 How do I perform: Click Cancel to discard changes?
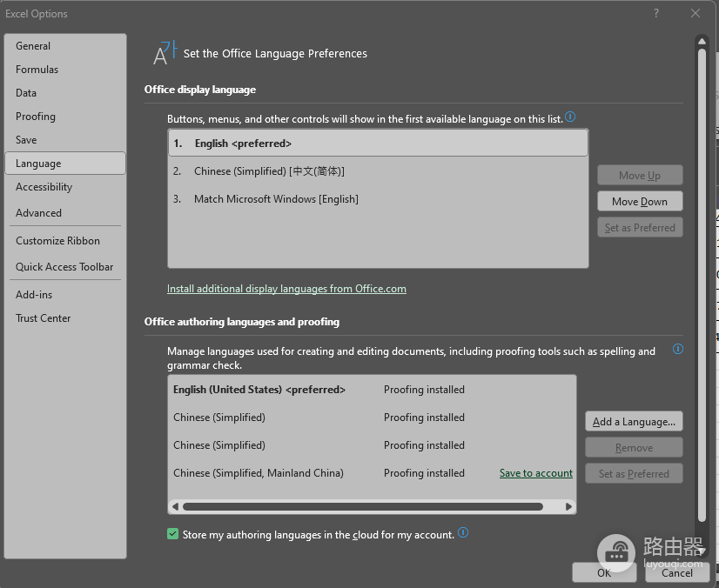(677, 572)
